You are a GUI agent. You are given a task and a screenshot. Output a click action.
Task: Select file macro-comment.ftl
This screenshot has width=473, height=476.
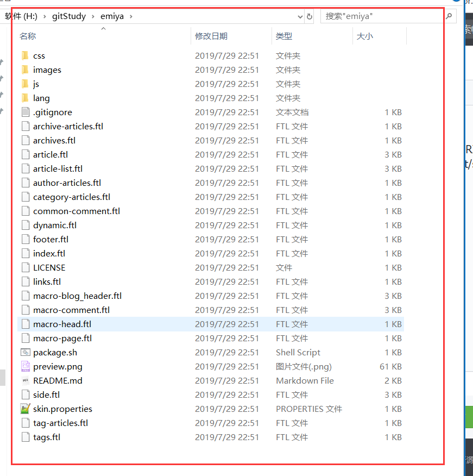71,310
